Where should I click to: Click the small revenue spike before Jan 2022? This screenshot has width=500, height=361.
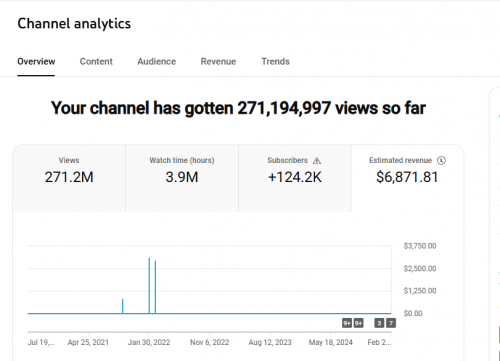pos(123,306)
